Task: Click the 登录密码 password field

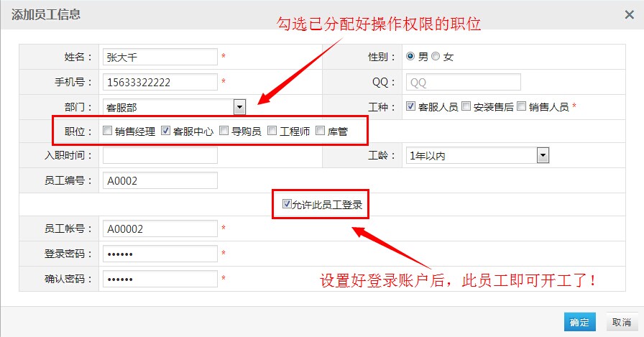Action: [x=160, y=254]
